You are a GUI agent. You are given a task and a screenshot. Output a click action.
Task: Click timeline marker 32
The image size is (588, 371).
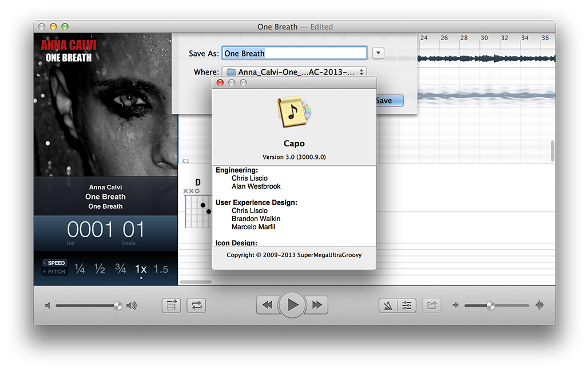point(504,38)
